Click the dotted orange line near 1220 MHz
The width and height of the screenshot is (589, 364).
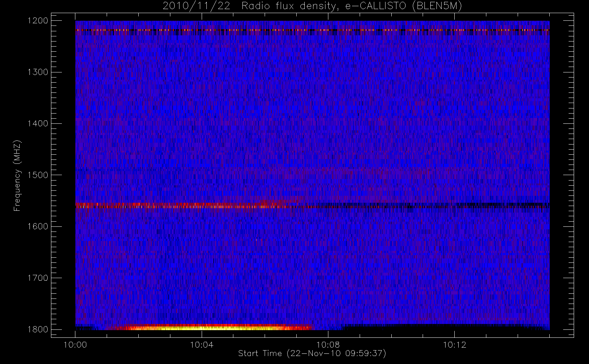point(312,30)
